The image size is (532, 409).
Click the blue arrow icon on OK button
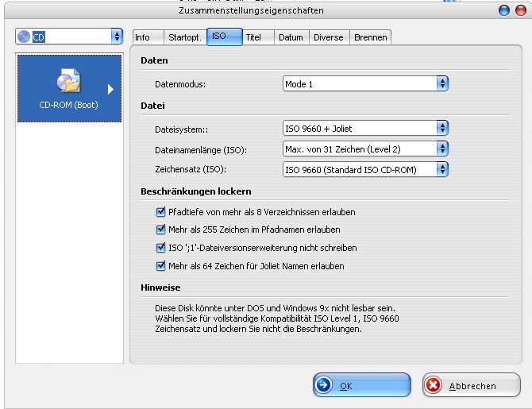click(323, 385)
